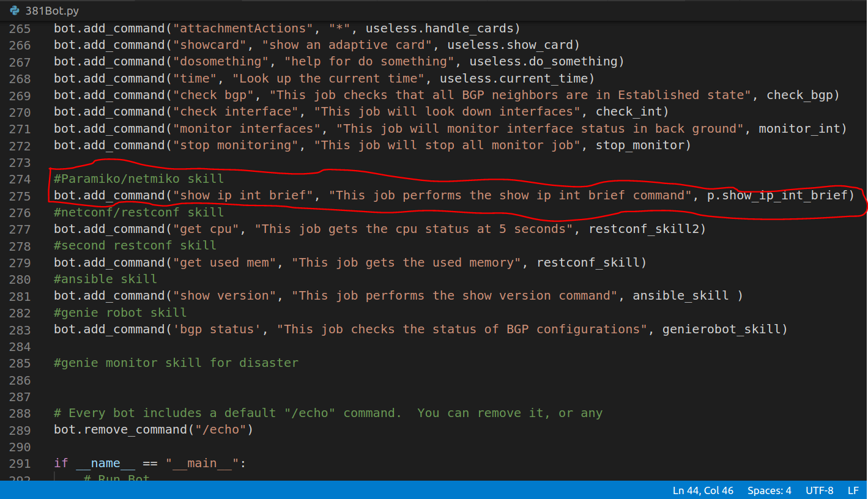
Task: Click bot.remove_command("/echo") line
Action: click(x=154, y=429)
